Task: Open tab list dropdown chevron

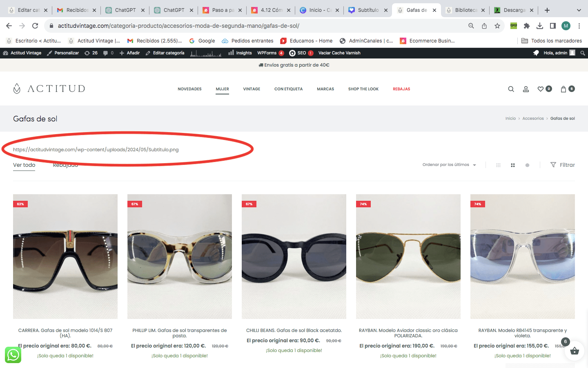Action: tap(579, 10)
